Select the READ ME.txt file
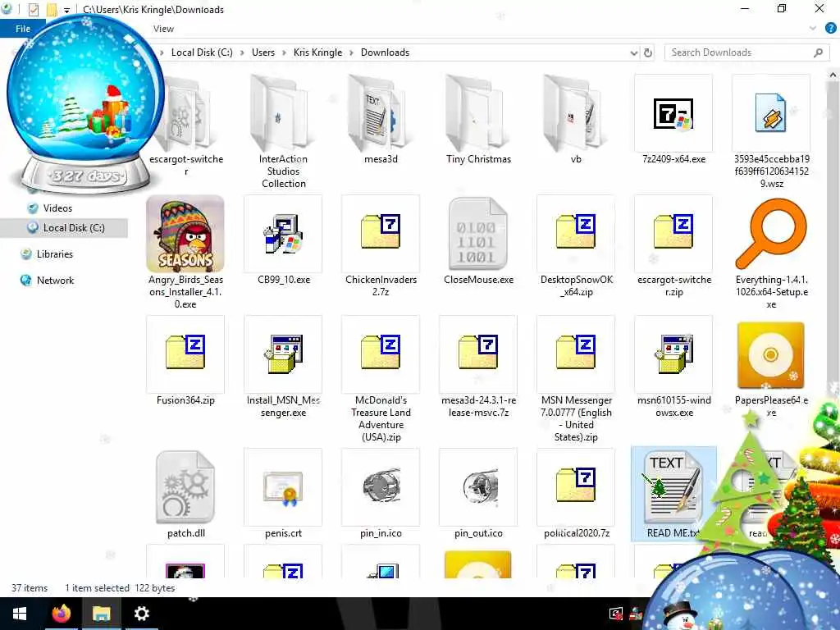Viewport: 840px width, 630px height. coord(673,494)
